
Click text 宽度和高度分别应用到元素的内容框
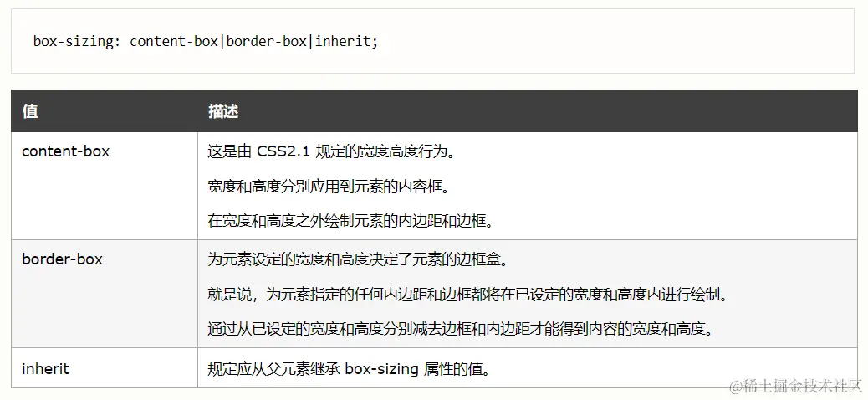pyautogui.click(x=327, y=187)
